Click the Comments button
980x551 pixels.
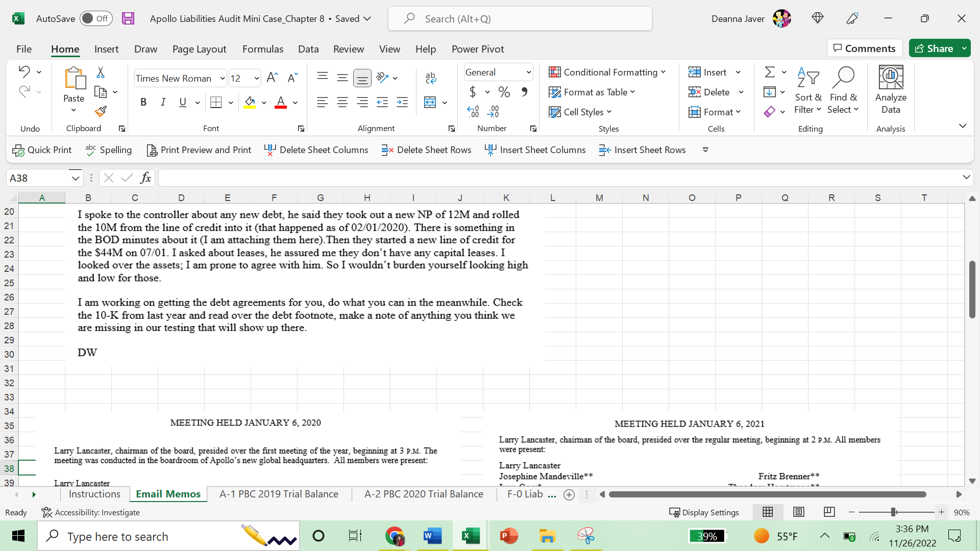tap(864, 48)
